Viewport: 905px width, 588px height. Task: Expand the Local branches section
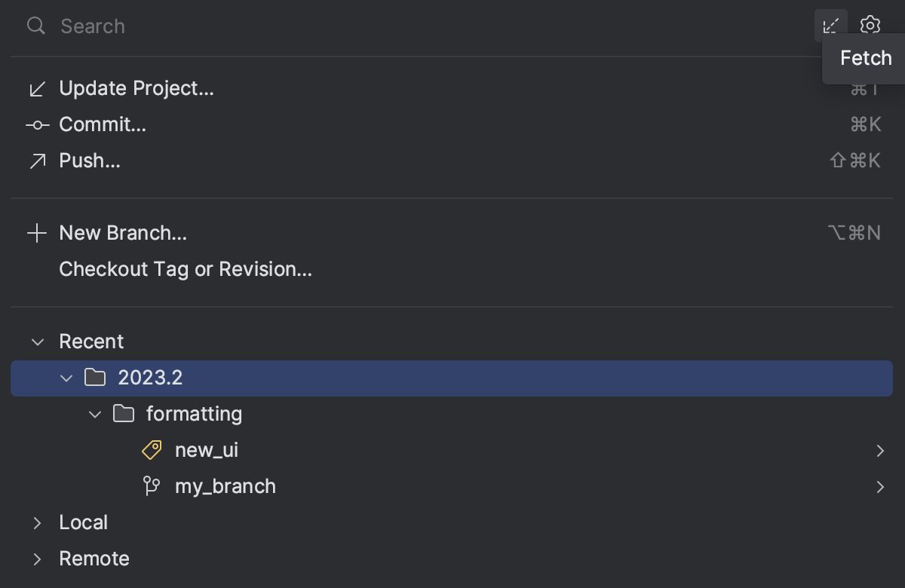tap(37, 522)
